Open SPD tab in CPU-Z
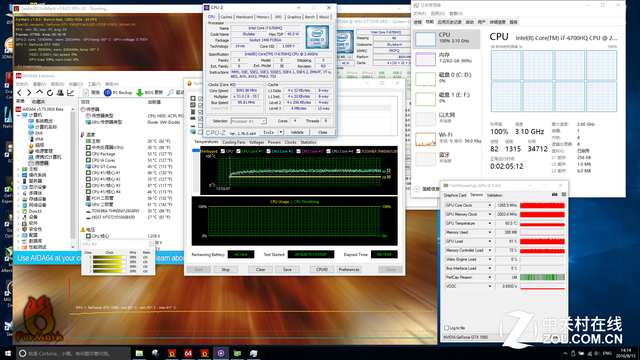Image resolution: width=640 pixels, height=360 pixels. (278, 17)
